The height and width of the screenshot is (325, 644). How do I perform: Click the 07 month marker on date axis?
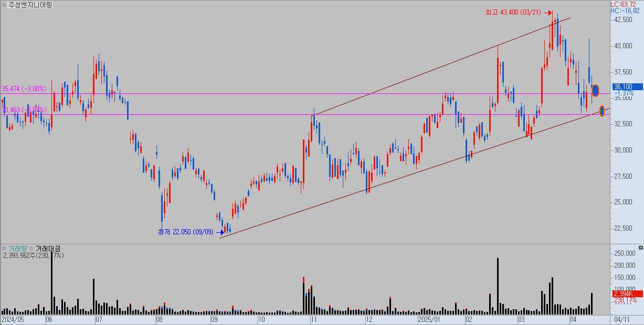point(99,319)
